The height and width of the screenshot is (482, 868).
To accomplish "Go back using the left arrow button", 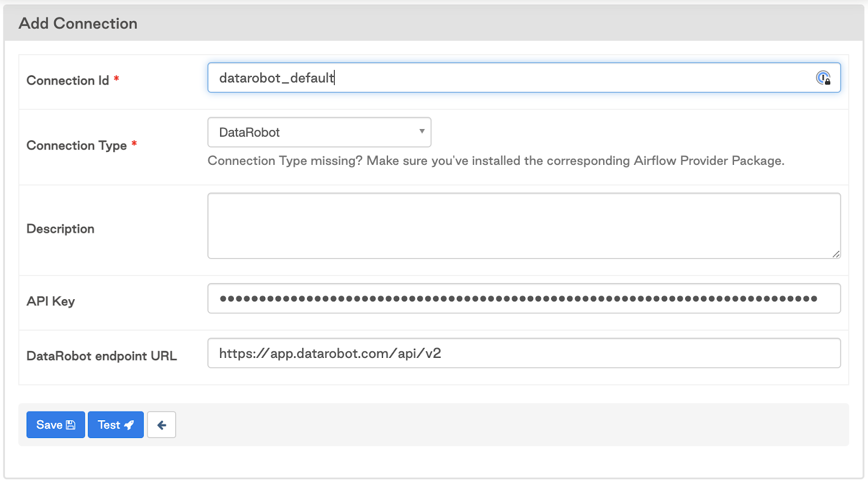I will [161, 425].
